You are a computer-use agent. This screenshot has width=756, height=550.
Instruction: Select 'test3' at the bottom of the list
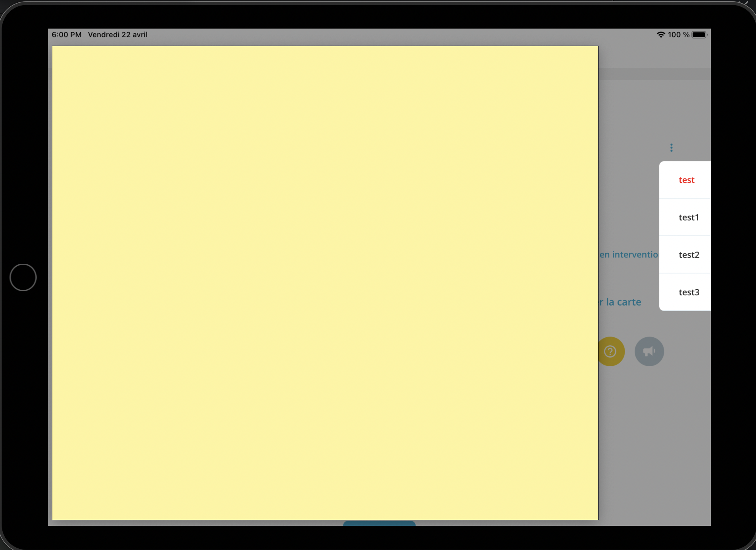pyautogui.click(x=689, y=292)
